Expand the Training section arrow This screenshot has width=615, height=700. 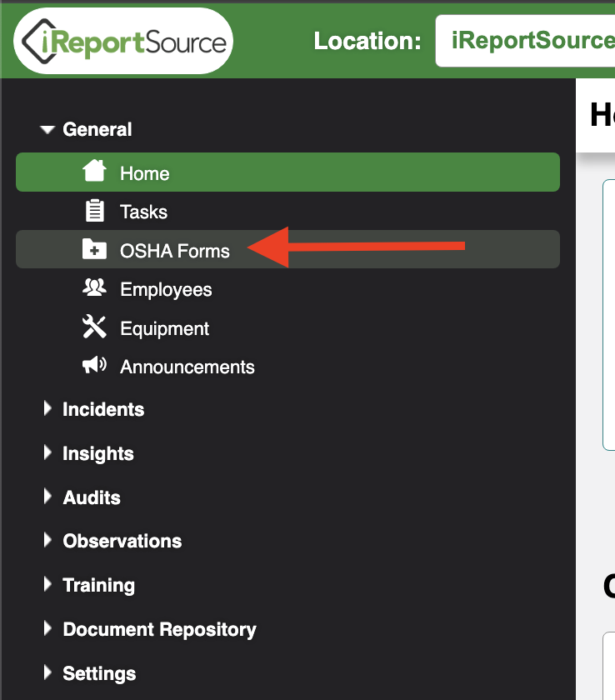tap(47, 584)
